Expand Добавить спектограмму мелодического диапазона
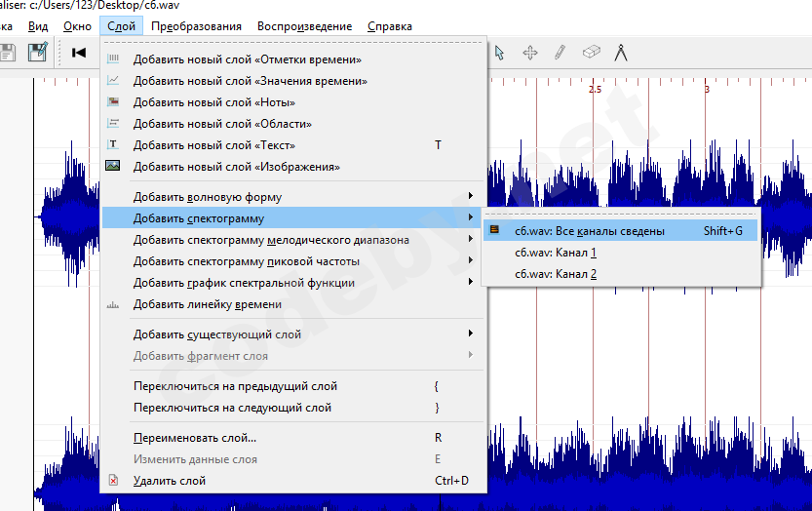Image resolution: width=812 pixels, height=511 pixels. pyautogui.click(x=294, y=240)
